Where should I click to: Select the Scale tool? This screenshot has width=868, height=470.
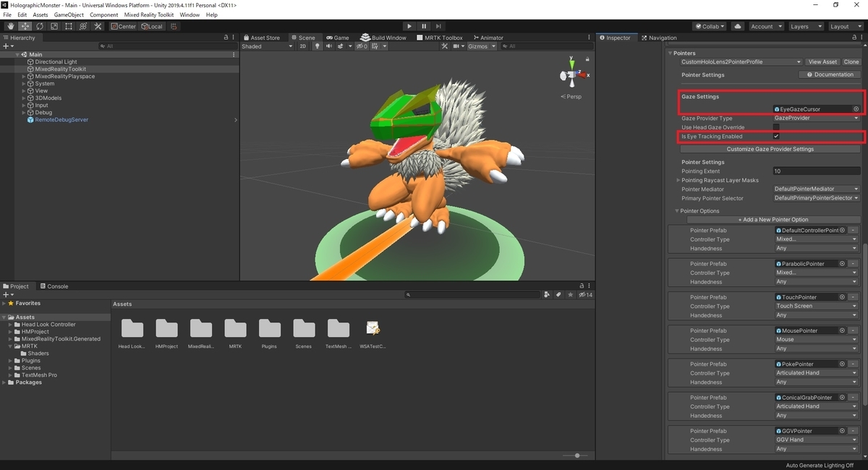[54, 26]
